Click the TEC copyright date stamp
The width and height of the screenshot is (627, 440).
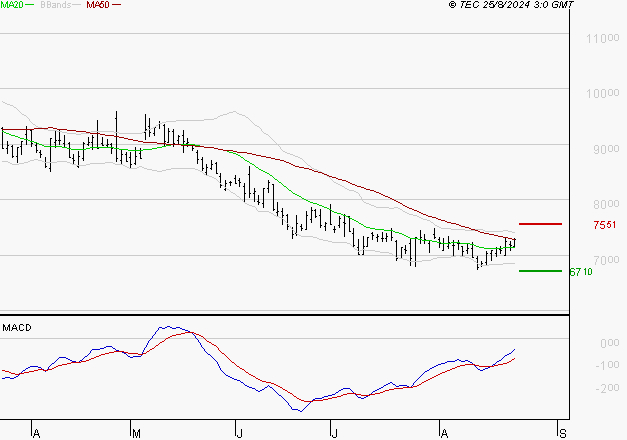coord(511,5)
